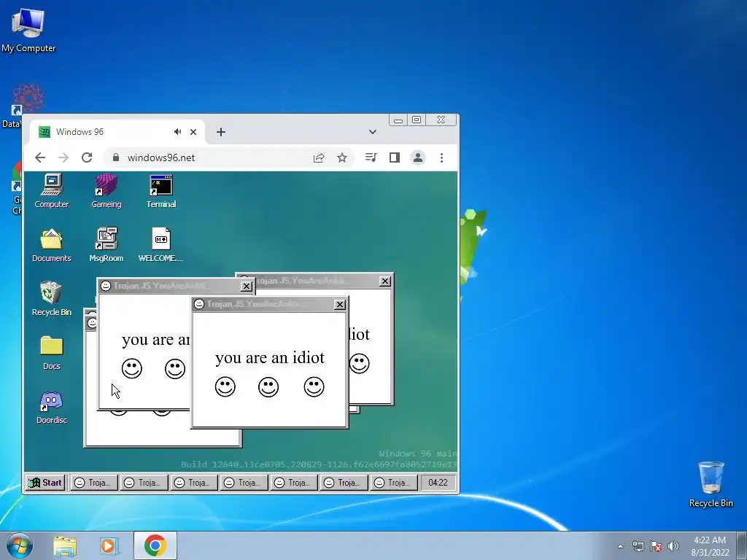747x560 pixels.
Task: Open Windows Media Player from taskbar
Action: tap(109, 545)
